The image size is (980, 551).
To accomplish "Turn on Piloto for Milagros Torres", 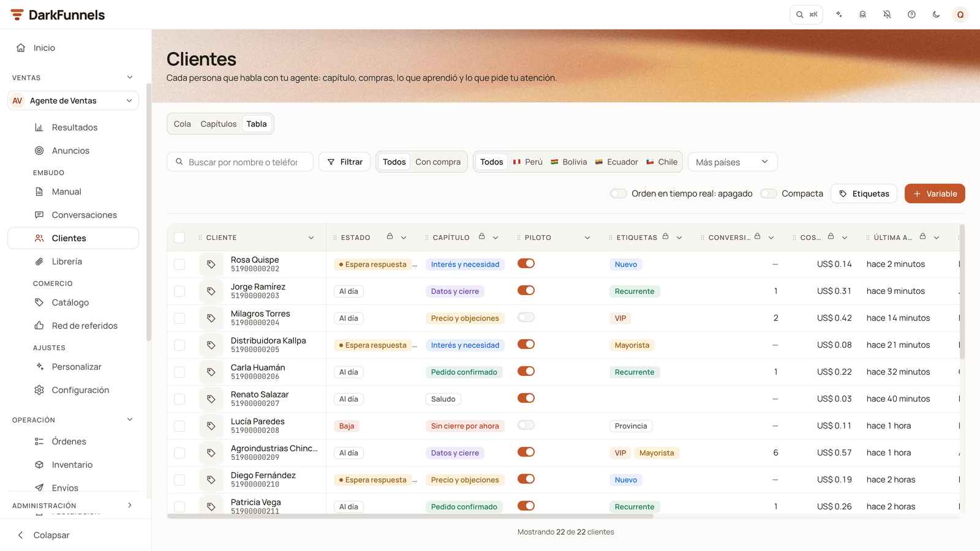I will (526, 318).
